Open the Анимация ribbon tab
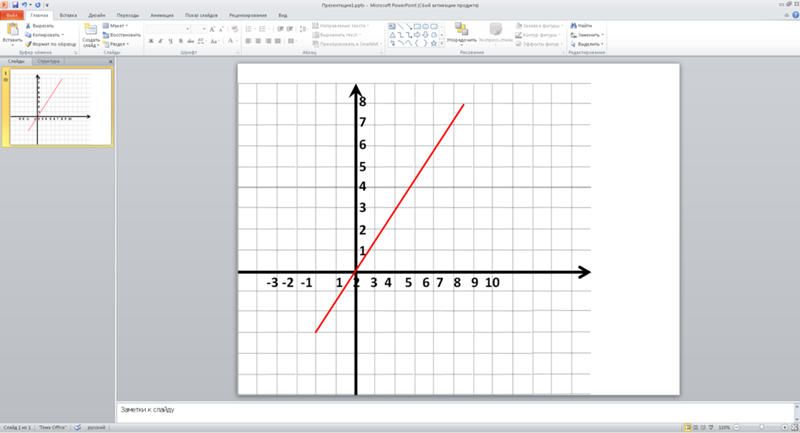 pyautogui.click(x=162, y=15)
